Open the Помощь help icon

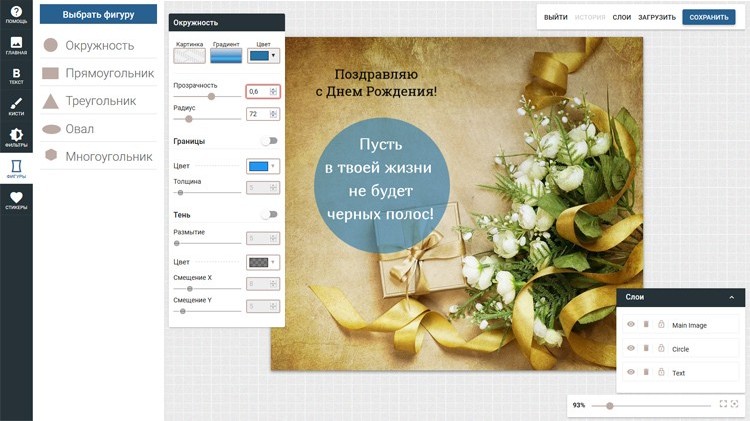pos(16,15)
